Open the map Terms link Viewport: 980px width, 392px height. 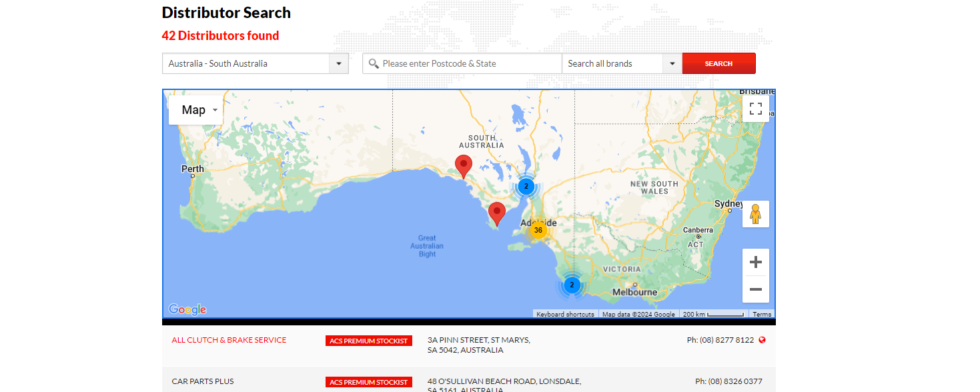pos(762,314)
